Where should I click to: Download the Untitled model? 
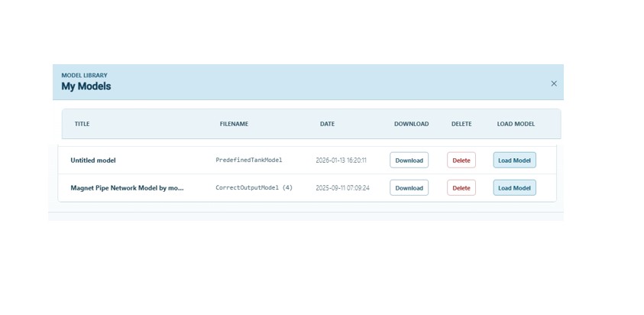coord(409,161)
